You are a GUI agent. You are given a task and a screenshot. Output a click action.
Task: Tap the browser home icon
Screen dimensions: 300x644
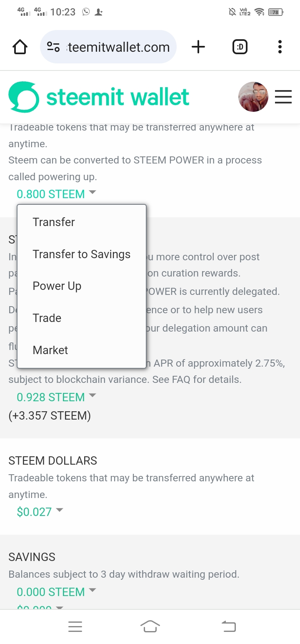tap(20, 47)
